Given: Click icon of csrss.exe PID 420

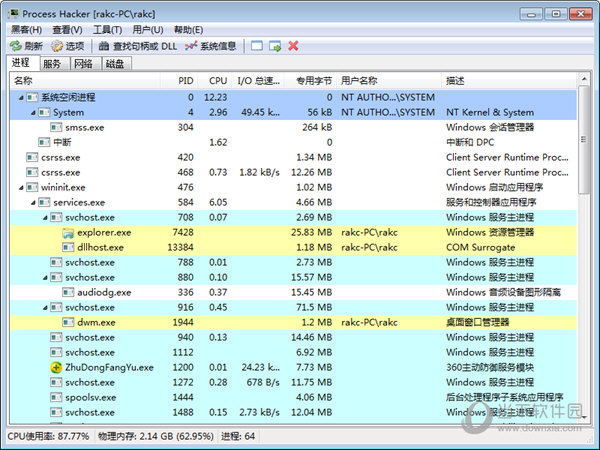Looking at the screenshot, I should click(x=32, y=157).
